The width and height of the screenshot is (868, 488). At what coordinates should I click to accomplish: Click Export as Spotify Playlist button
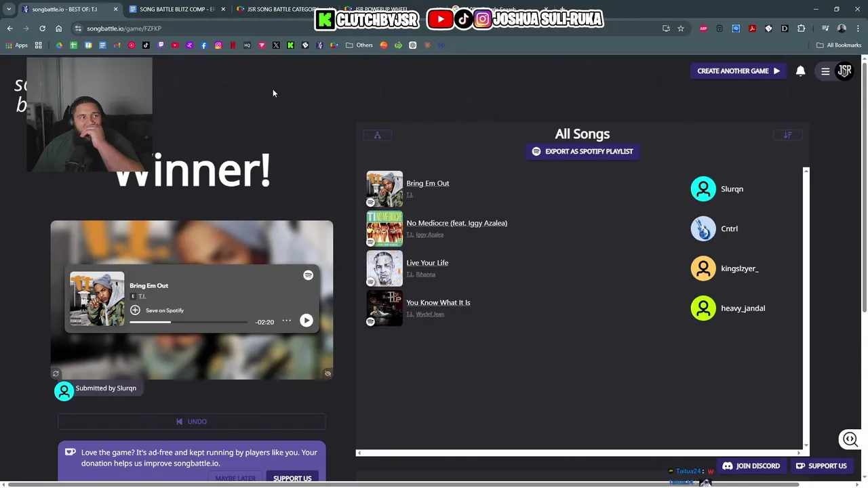click(583, 151)
